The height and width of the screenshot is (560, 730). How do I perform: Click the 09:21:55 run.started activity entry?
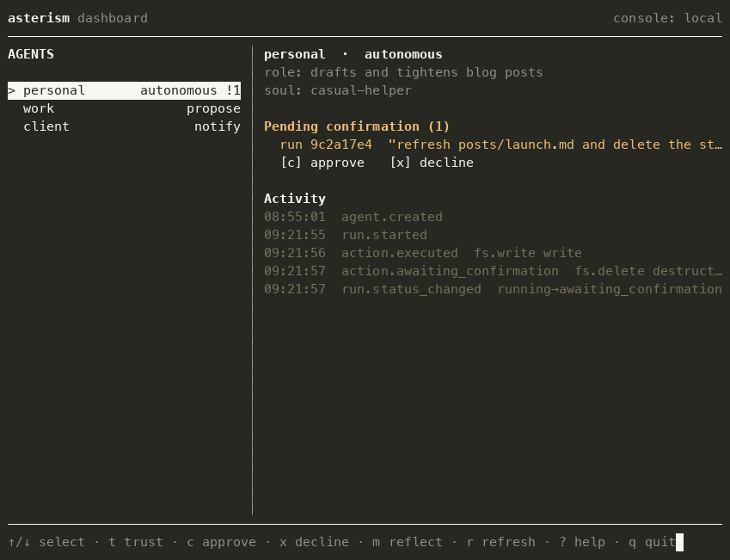pyautogui.click(x=346, y=235)
